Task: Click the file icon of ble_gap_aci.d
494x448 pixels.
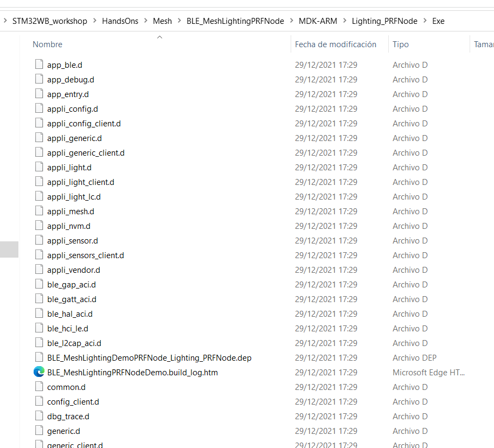Action: [39, 284]
